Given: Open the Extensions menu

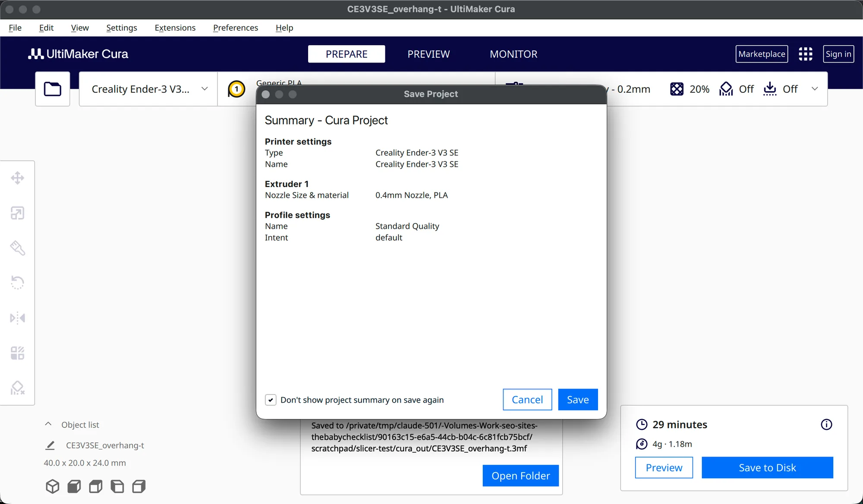Looking at the screenshot, I should point(175,28).
